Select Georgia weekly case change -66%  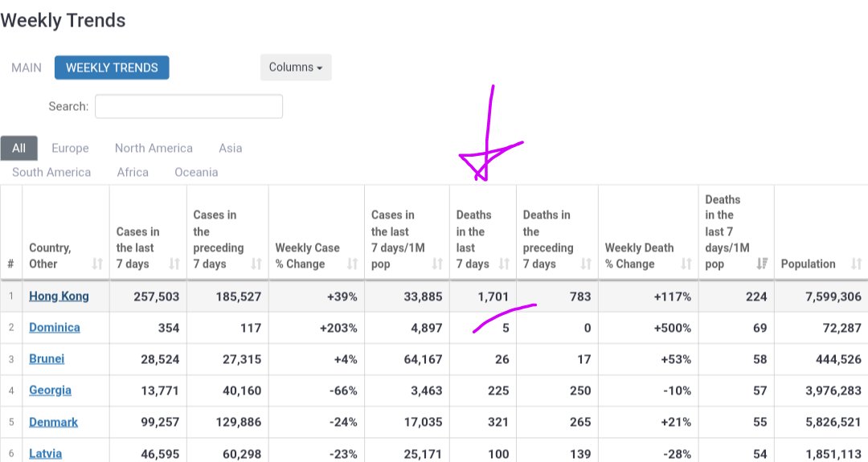pyautogui.click(x=343, y=390)
